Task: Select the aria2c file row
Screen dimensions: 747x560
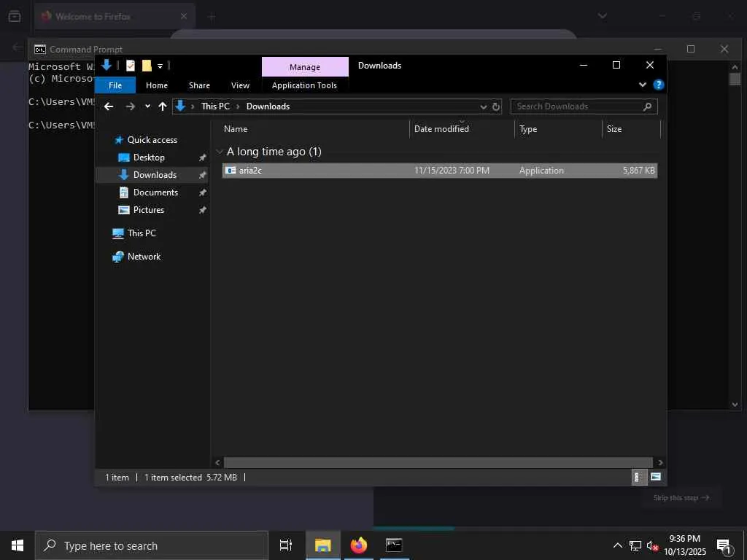Action: pos(440,171)
